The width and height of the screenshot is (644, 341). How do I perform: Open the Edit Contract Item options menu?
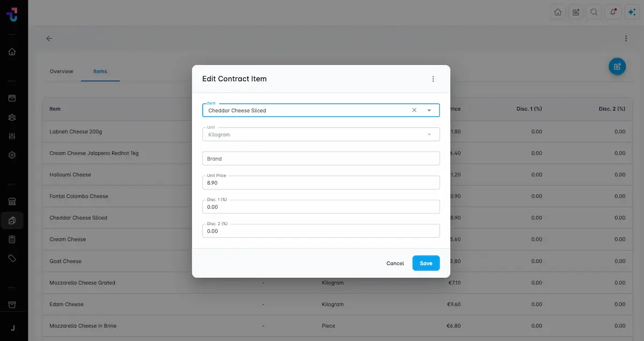[433, 79]
